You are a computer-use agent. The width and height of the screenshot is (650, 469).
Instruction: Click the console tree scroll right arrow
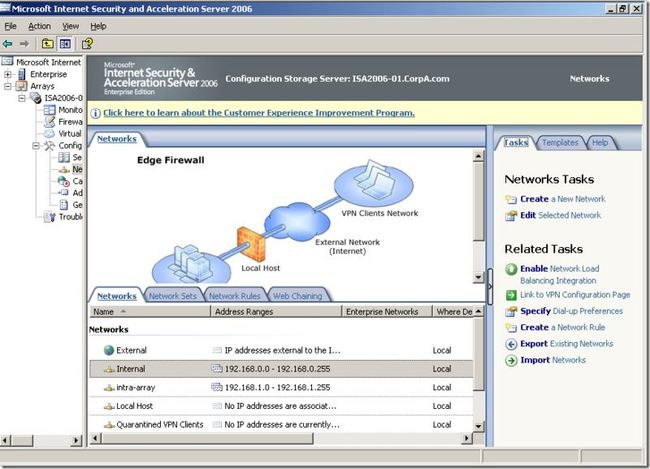point(76,440)
